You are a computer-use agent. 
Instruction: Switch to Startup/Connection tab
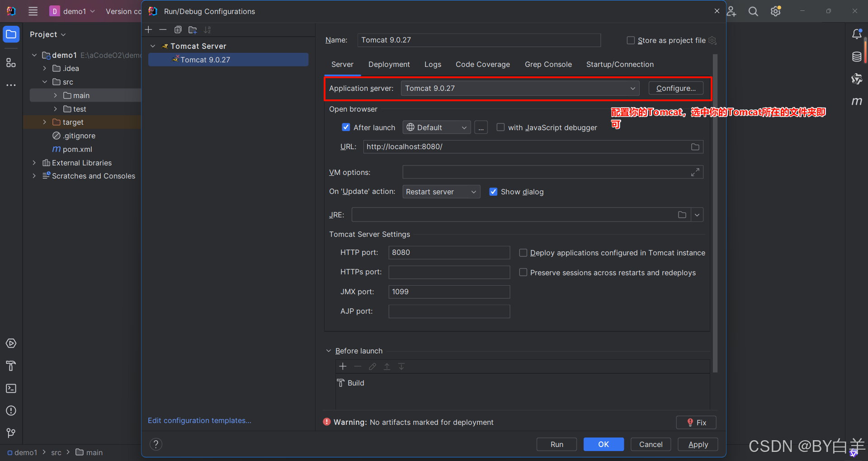click(x=620, y=64)
